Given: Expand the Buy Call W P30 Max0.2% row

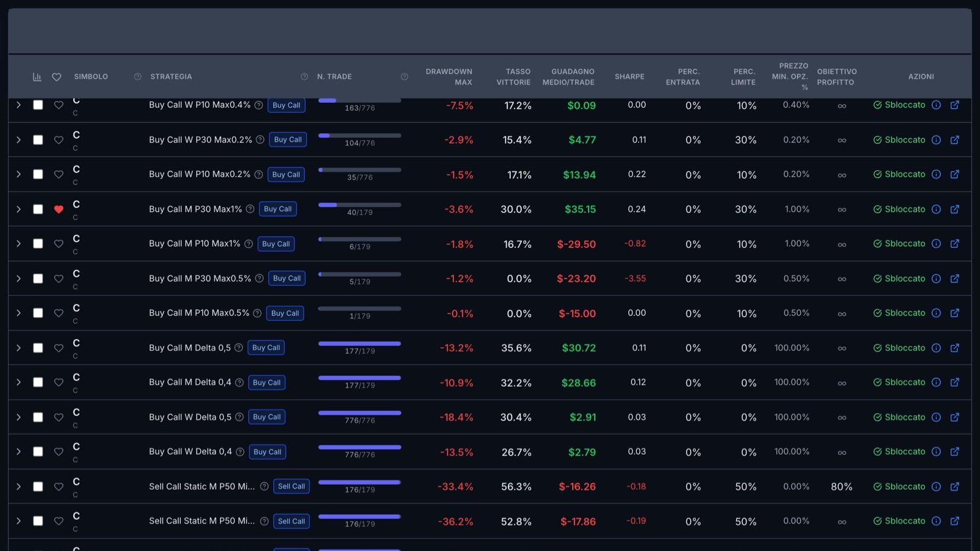Looking at the screenshot, I should click(x=18, y=140).
